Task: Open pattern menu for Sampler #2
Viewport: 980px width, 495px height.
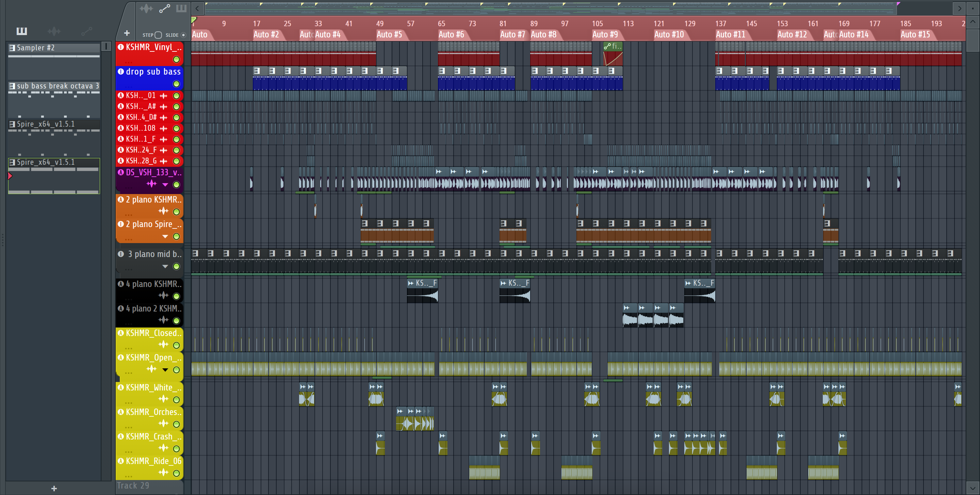Action: (x=12, y=48)
